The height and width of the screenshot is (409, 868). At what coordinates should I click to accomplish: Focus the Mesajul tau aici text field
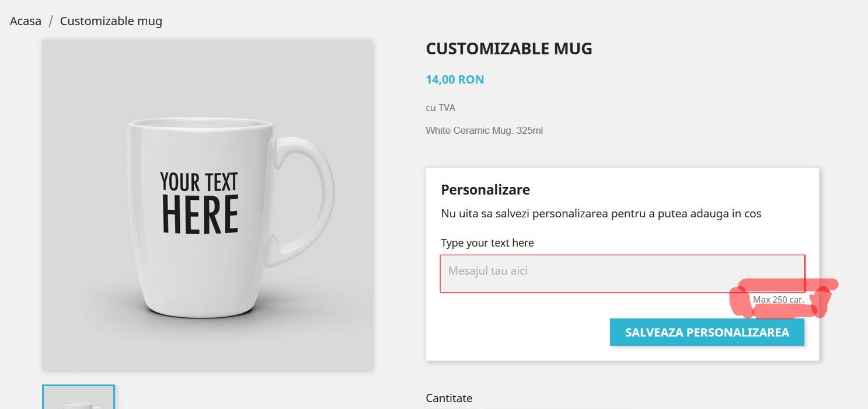pos(622,273)
